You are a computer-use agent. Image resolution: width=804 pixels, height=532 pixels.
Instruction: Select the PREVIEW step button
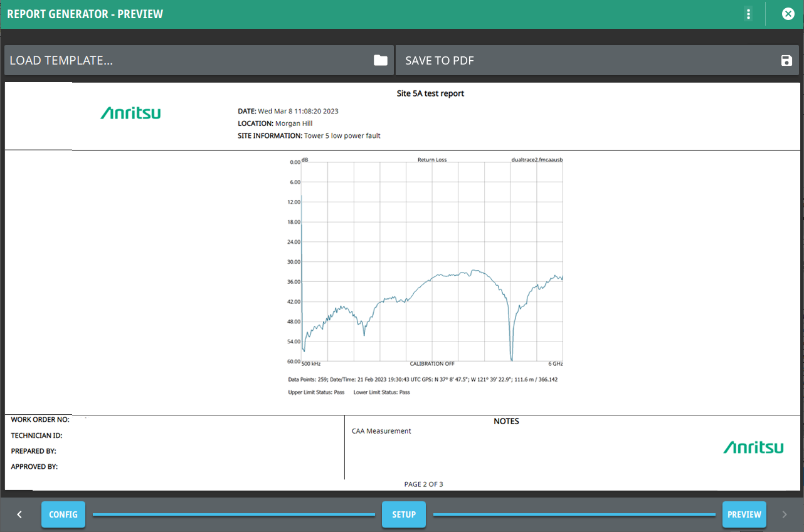[x=744, y=514]
